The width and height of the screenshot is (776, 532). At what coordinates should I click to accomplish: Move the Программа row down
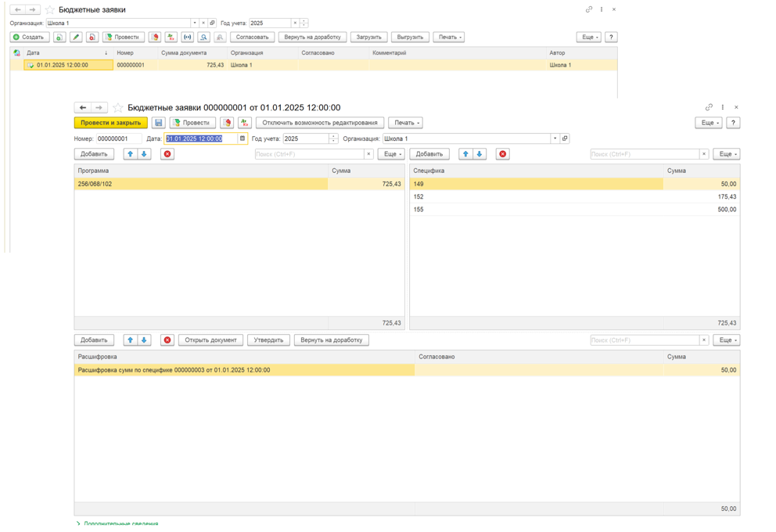(x=144, y=154)
